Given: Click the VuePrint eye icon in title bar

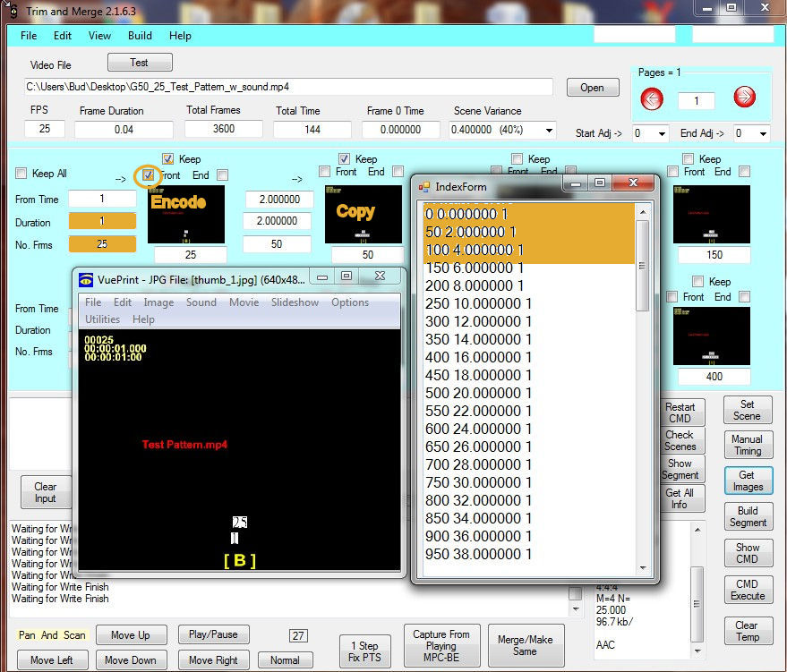Looking at the screenshot, I should click(86, 280).
